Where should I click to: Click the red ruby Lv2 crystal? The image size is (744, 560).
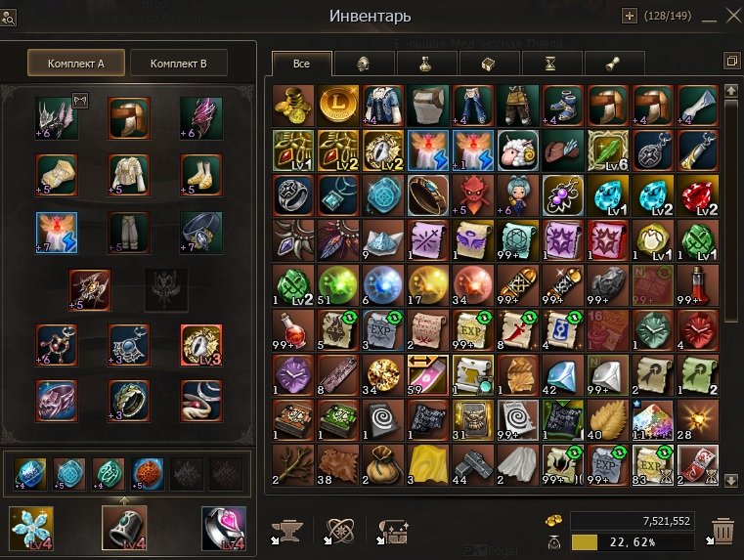pos(697,195)
